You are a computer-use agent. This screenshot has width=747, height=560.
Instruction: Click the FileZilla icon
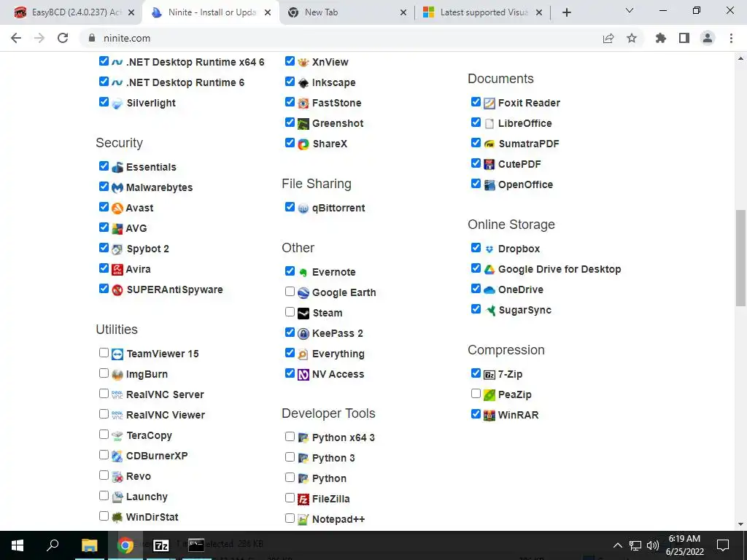click(303, 499)
